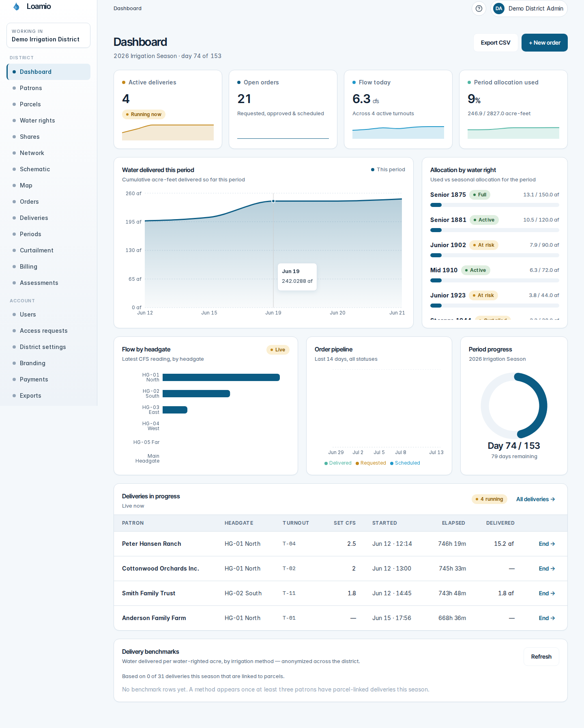Click the Open orders count 21
This screenshot has height=728, width=584.
244,99
